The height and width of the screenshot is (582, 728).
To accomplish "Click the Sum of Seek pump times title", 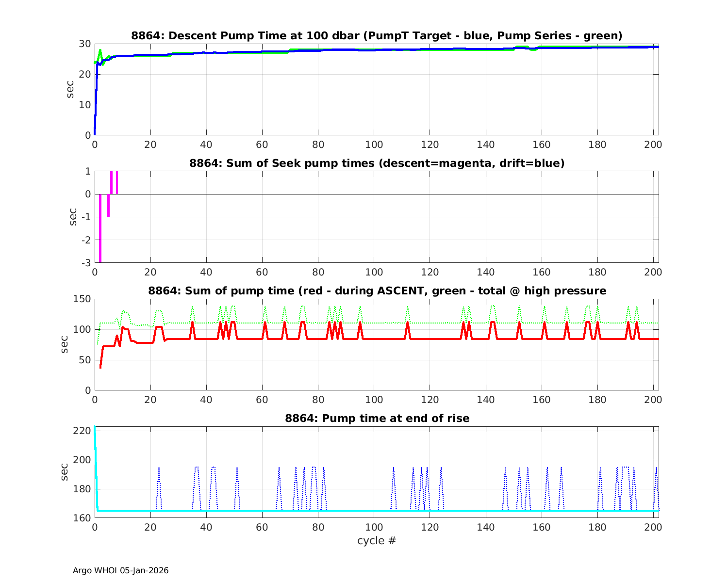I will [x=377, y=163].
